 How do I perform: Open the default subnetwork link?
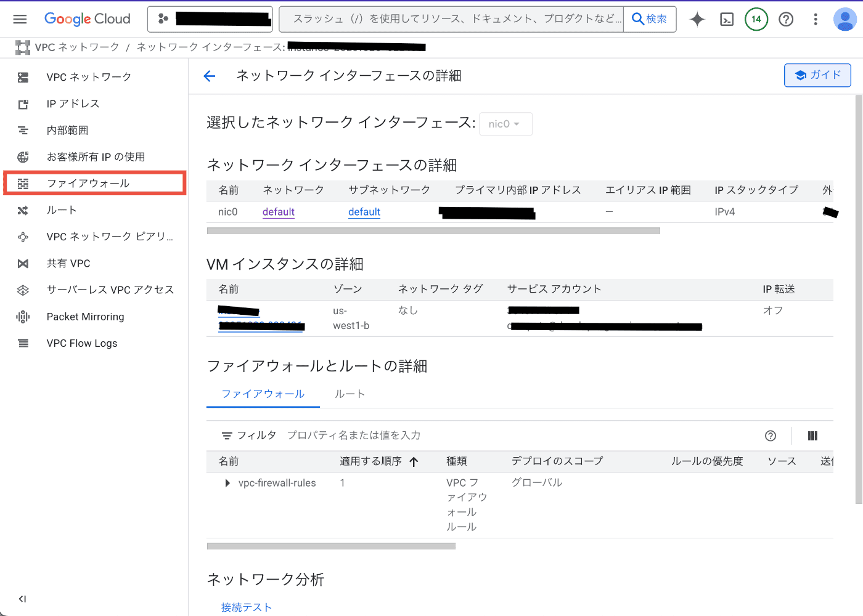point(364,212)
